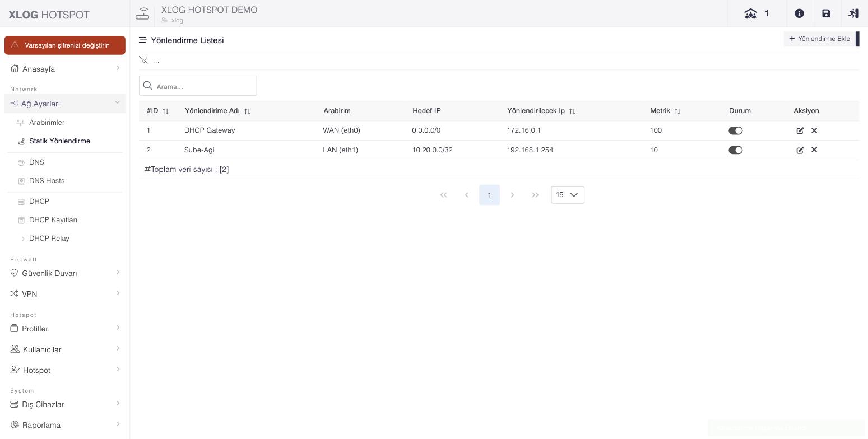The height and width of the screenshot is (439, 868).
Task: Go to next page arrow
Action: (x=512, y=195)
